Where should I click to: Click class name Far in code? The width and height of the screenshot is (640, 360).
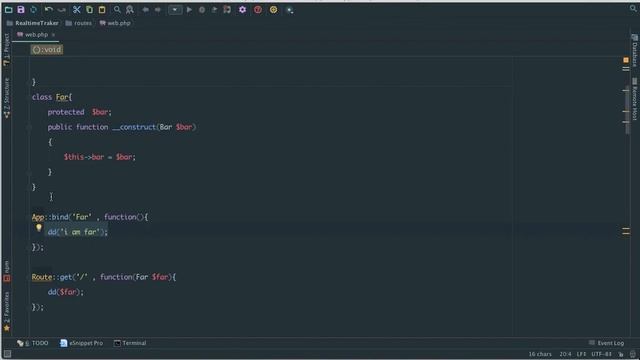point(62,97)
